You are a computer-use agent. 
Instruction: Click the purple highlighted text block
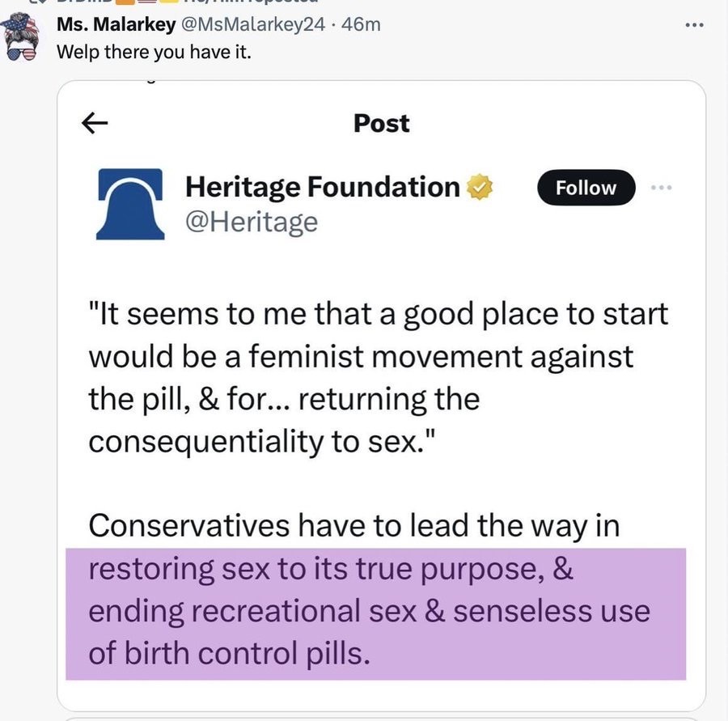point(375,613)
